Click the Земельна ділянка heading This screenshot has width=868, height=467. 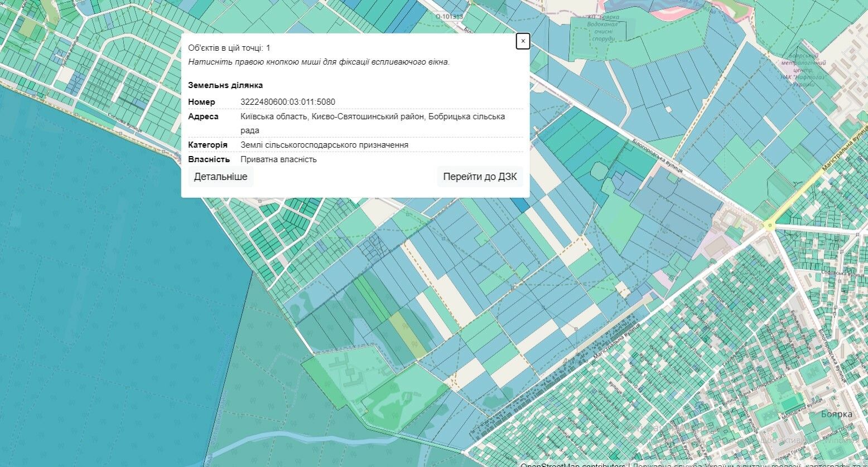point(225,85)
